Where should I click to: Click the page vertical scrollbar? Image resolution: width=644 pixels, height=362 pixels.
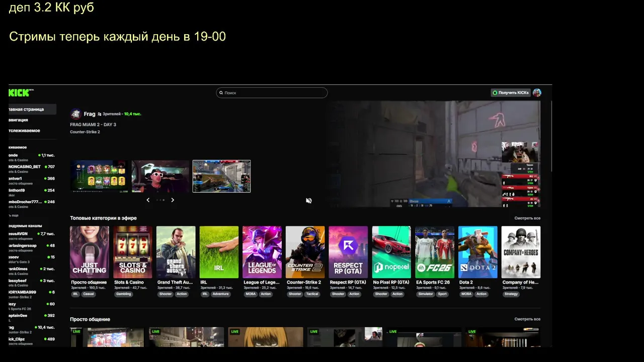pos(552,136)
